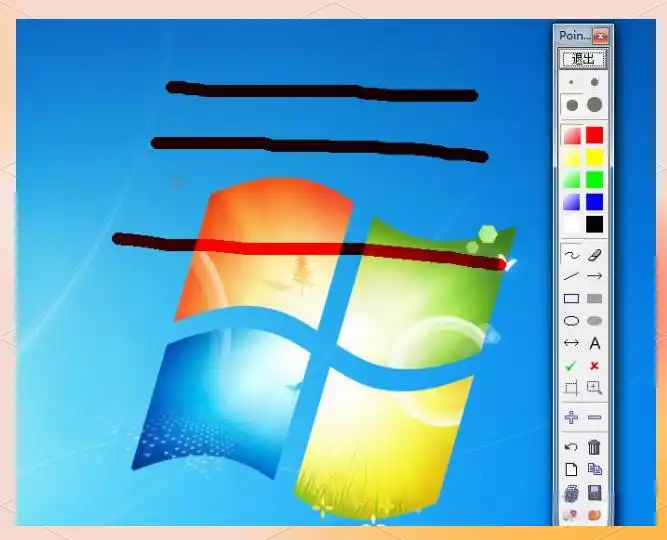Select the third pen size dot

click(572, 105)
